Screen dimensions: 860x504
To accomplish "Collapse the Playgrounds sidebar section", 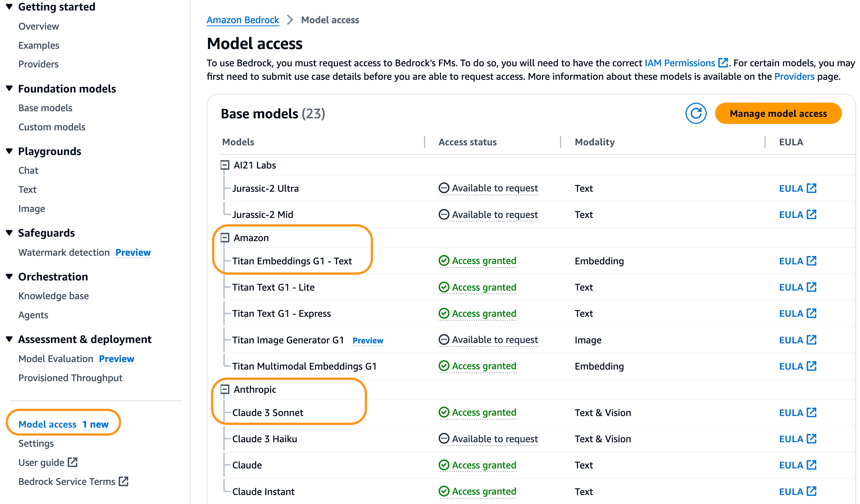I will (x=10, y=151).
